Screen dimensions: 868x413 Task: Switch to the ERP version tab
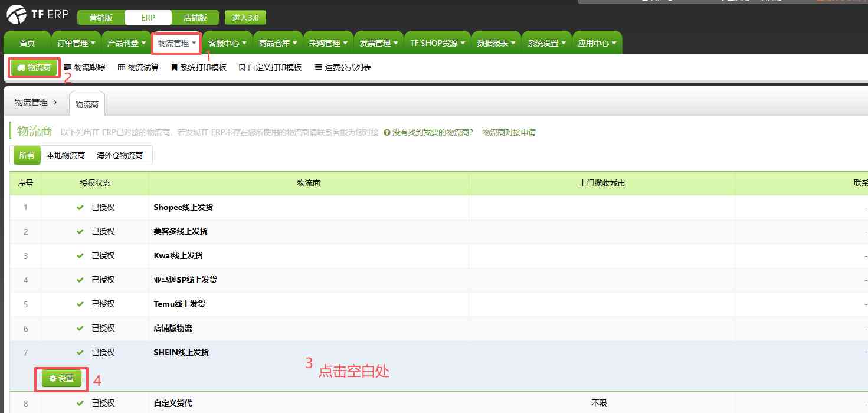tap(148, 17)
